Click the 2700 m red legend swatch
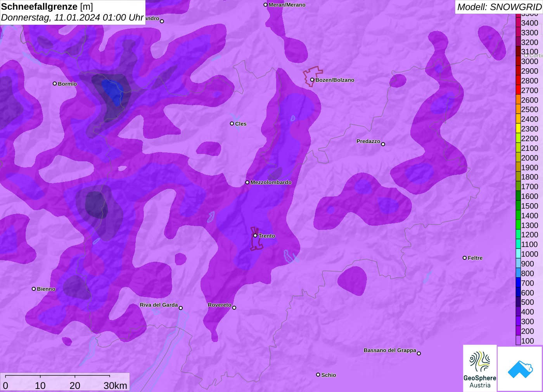Screen dimensions: 543x392 tap(518, 90)
